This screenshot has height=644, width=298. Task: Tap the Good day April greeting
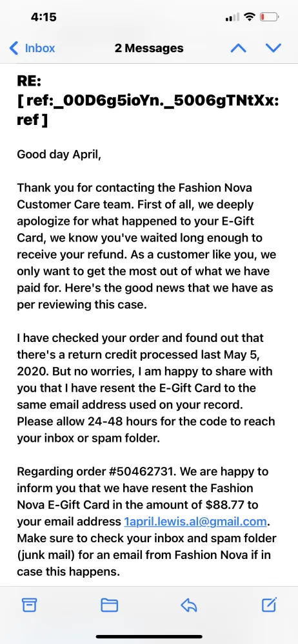click(59, 155)
